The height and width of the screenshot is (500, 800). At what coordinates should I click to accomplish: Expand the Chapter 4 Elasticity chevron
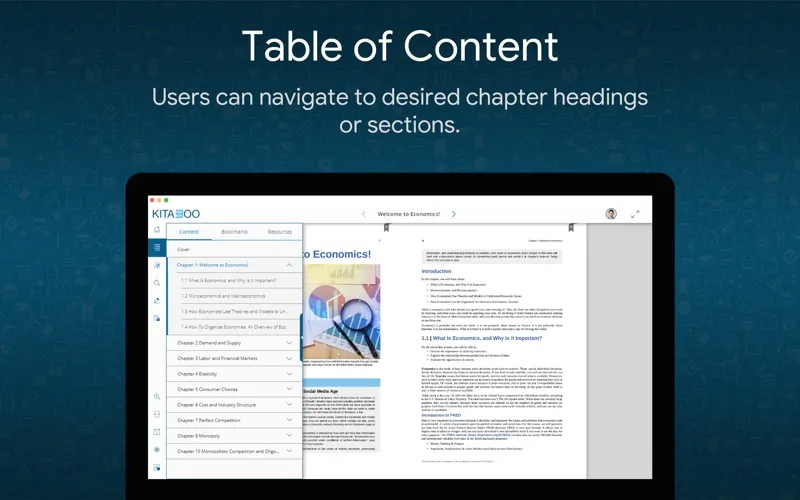289,374
